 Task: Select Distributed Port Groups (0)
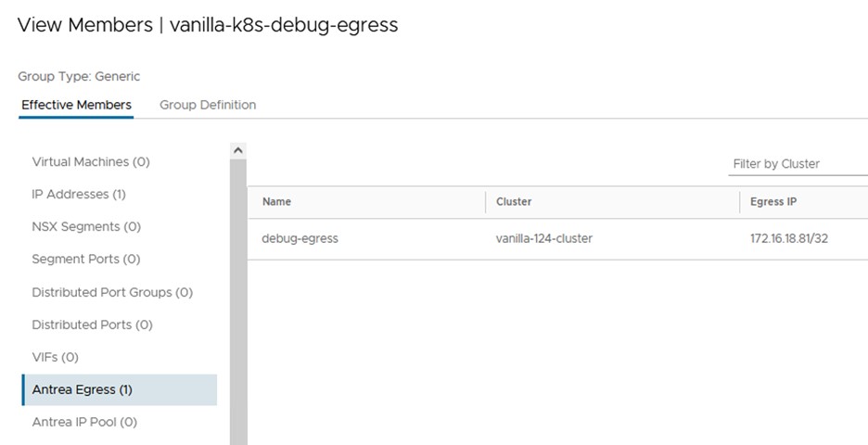(x=112, y=292)
